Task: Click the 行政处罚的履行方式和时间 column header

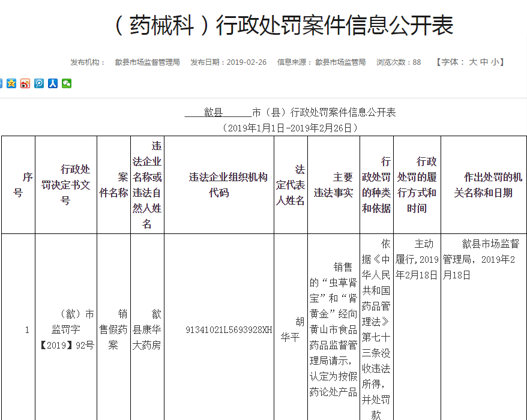Action: click(x=417, y=185)
